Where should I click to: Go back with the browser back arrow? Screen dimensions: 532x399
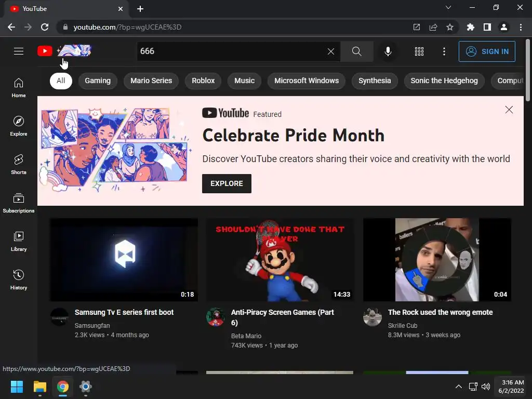tap(11, 27)
